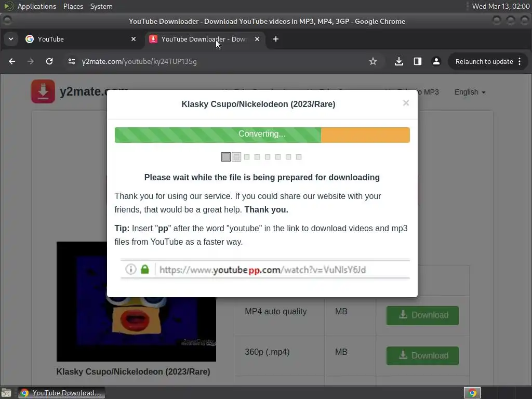Screen dimensions: 532x399
Task: Click Relaunch to update button
Action: (484, 61)
